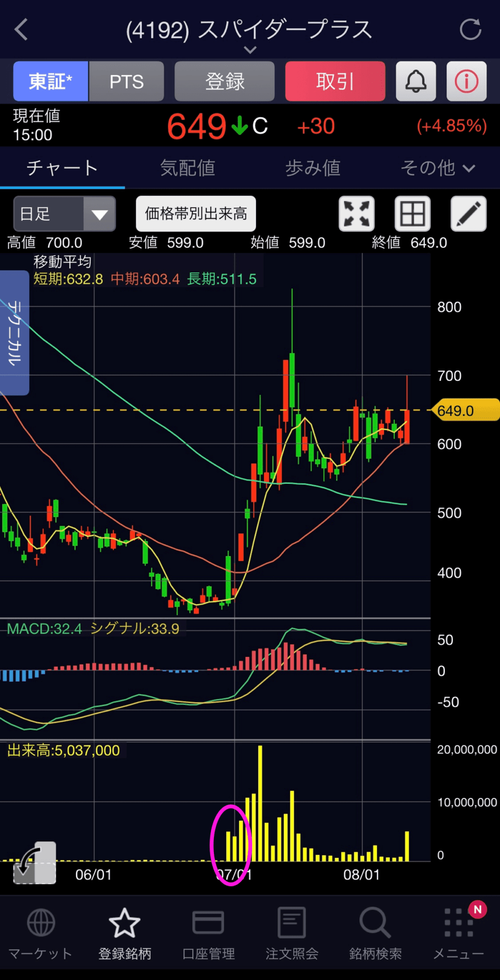Open the 日足 timeframe dropdown
This screenshot has width=500, height=980.
[64, 213]
